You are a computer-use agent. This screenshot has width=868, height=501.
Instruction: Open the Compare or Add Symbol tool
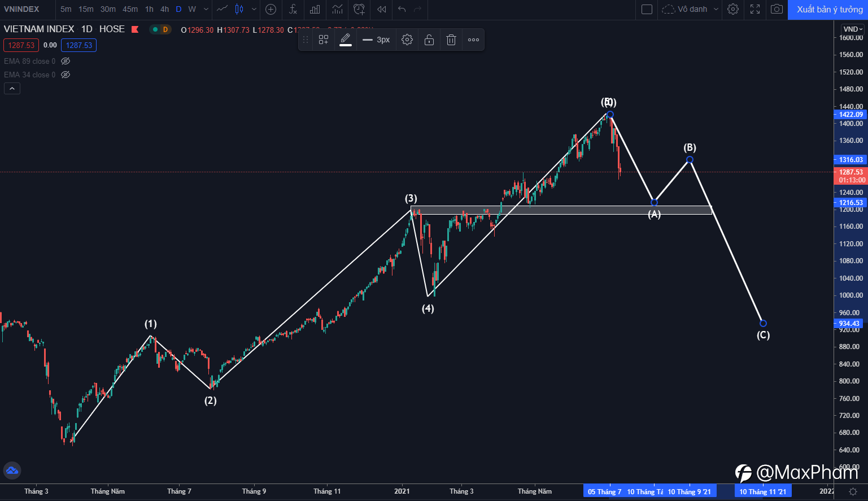pyautogui.click(x=271, y=9)
